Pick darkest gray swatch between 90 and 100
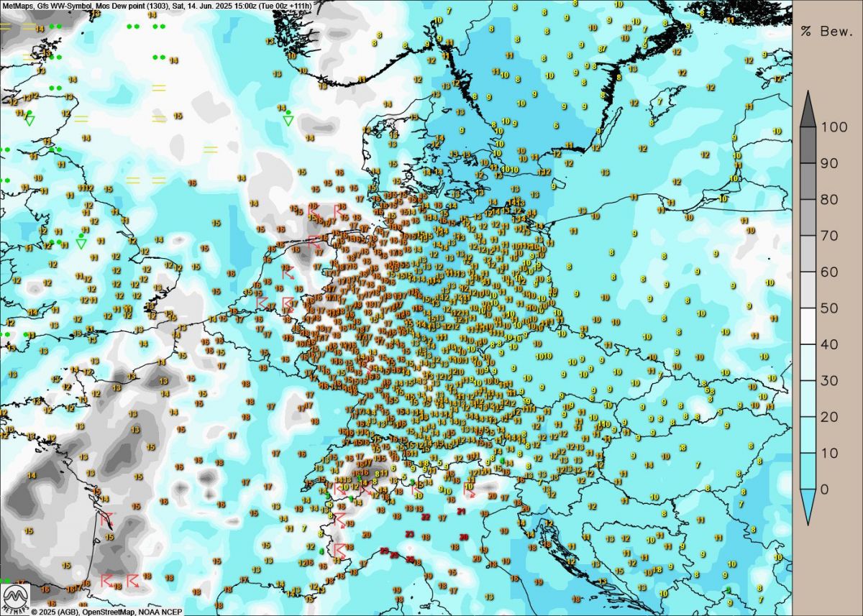863x616 pixels. pyautogui.click(x=808, y=144)
